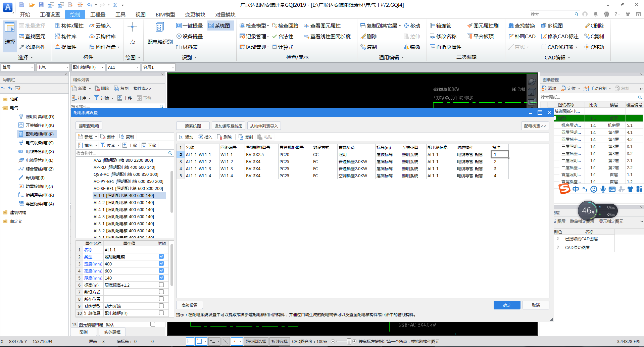
Task: Click the 读系统图 button
Action: (x=193, y=126)
